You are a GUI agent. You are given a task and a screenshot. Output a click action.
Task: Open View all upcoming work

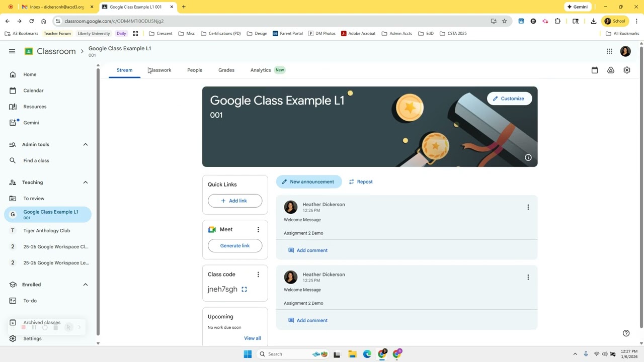click(x=253, y=338)
